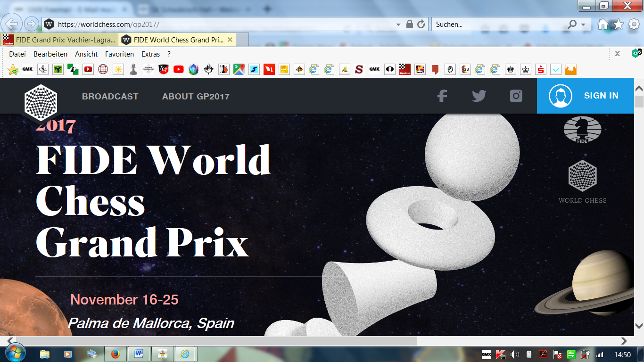The image size is (644, 362).
Task: Open the Extras menu
Action: (x=151, y=54)
